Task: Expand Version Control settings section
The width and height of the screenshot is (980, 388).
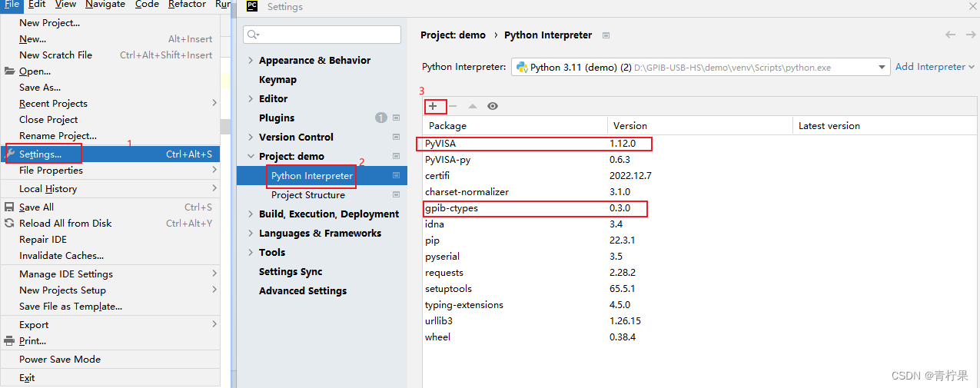Action: tap(251, 137)
